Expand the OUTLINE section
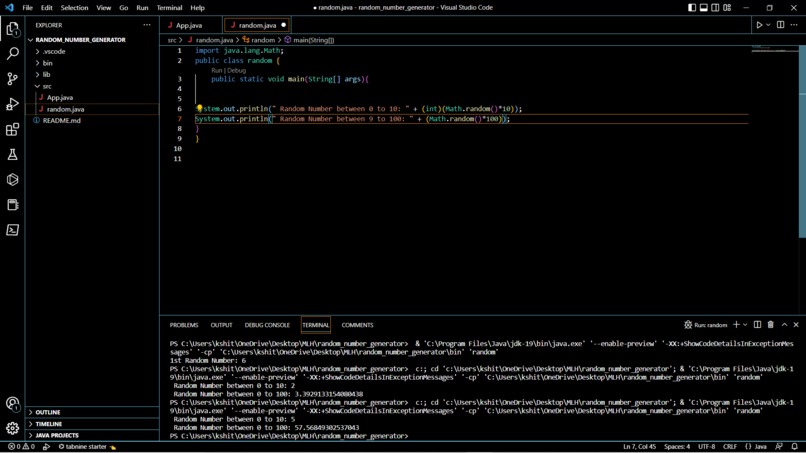 [93, 412]
